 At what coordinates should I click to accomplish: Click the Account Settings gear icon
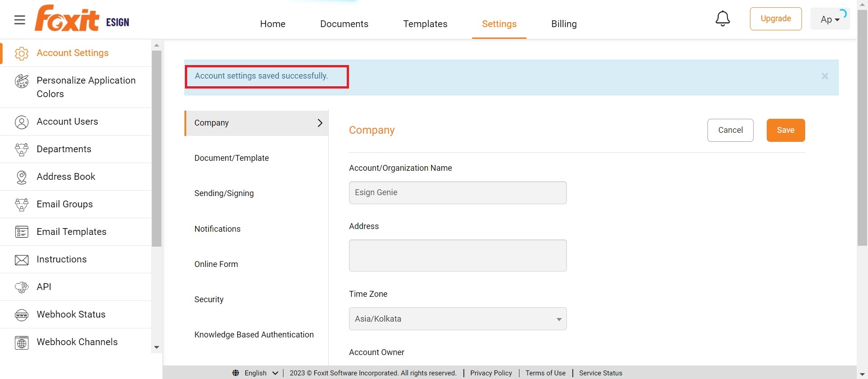tap(22, 53)
